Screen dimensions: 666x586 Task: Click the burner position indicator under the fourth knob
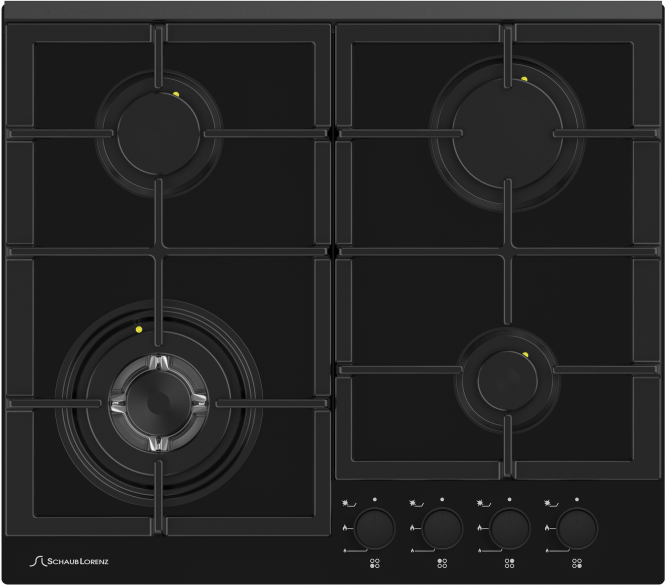point(577,564)
